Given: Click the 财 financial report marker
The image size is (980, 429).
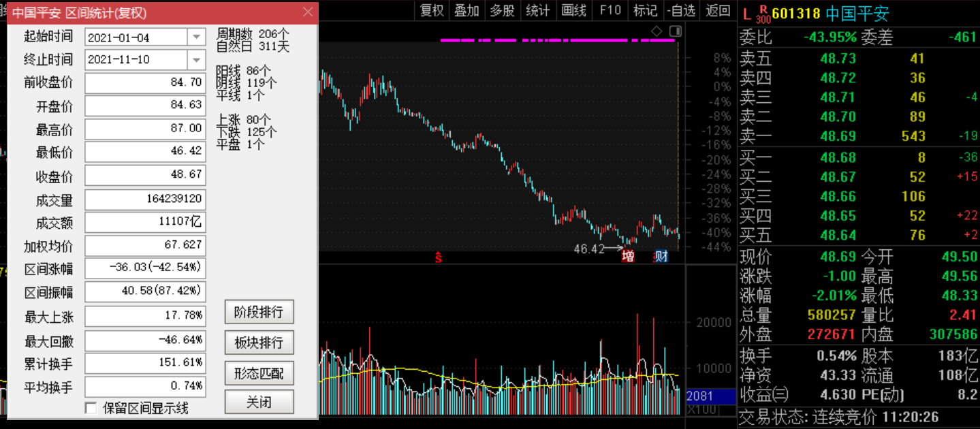Looking at the screenshot, I should click(x=661, y=256).
